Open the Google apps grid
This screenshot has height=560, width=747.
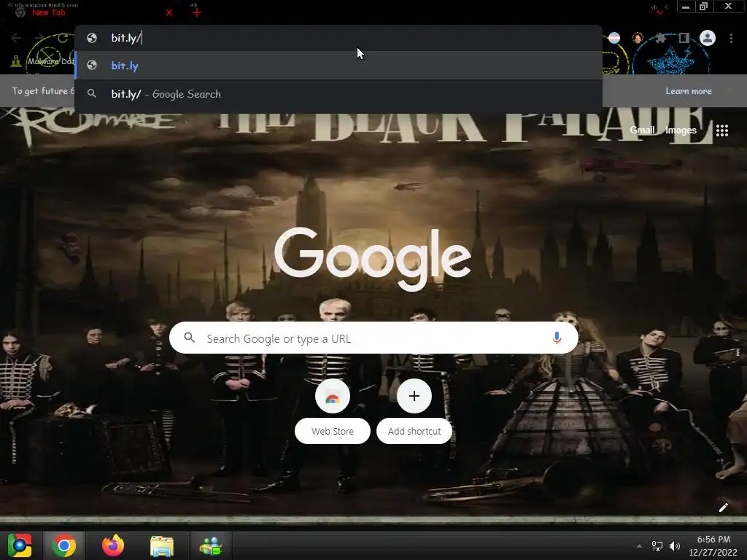pos(722,130)
